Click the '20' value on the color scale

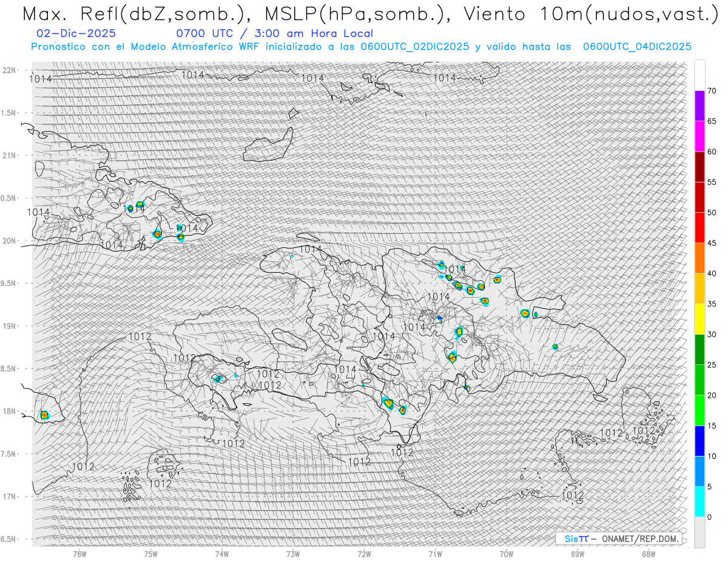712,395
